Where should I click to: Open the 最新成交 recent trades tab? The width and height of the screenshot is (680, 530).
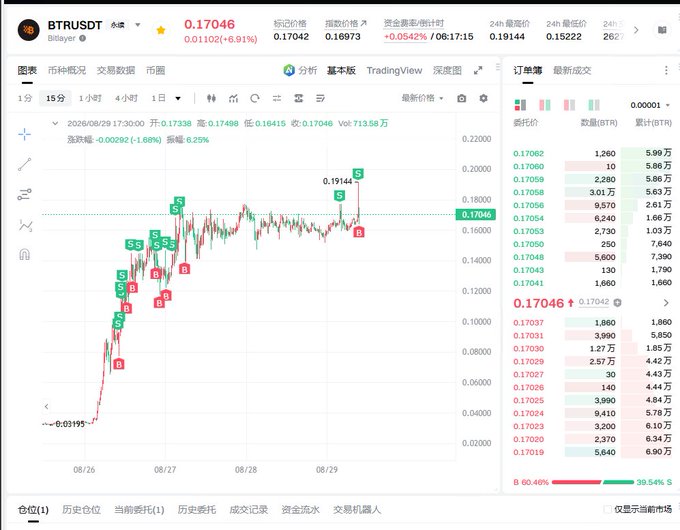click(x=572, y=70)
